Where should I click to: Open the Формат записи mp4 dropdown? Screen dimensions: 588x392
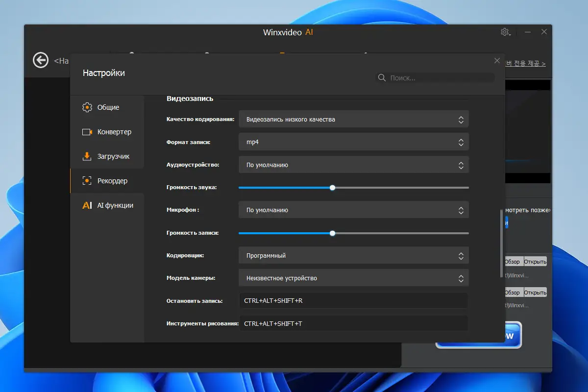pos(354,142)
